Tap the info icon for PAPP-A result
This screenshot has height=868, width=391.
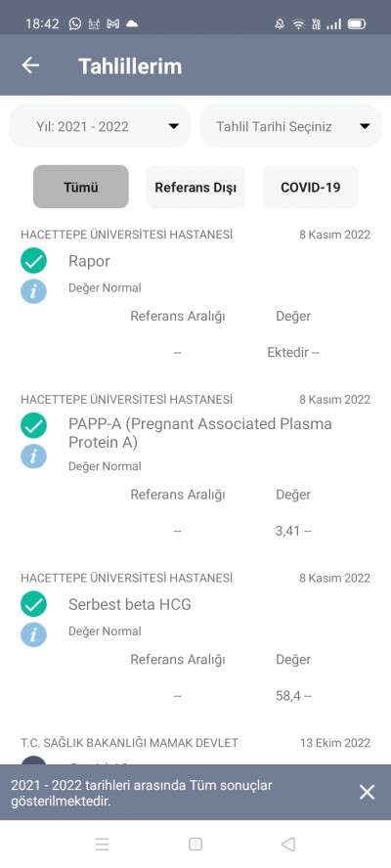[x=34, y=456]
